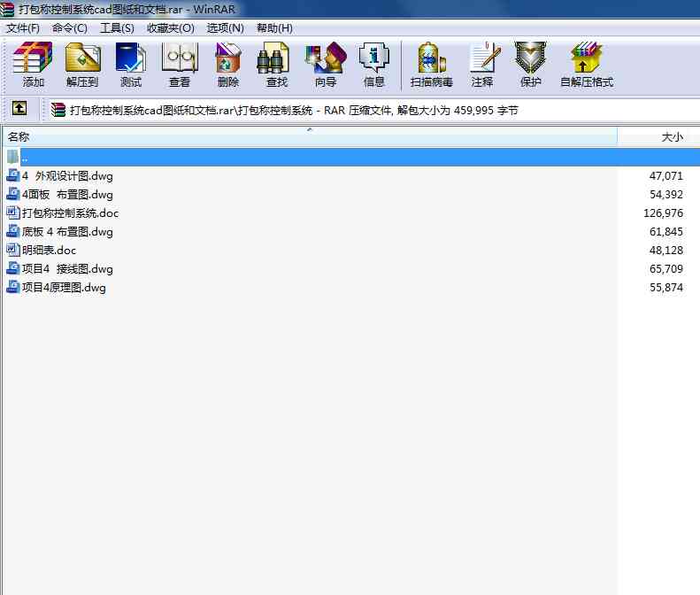Select file 打包称控制系统.doc
700x595 pixels.
click(x=70, y=212)
